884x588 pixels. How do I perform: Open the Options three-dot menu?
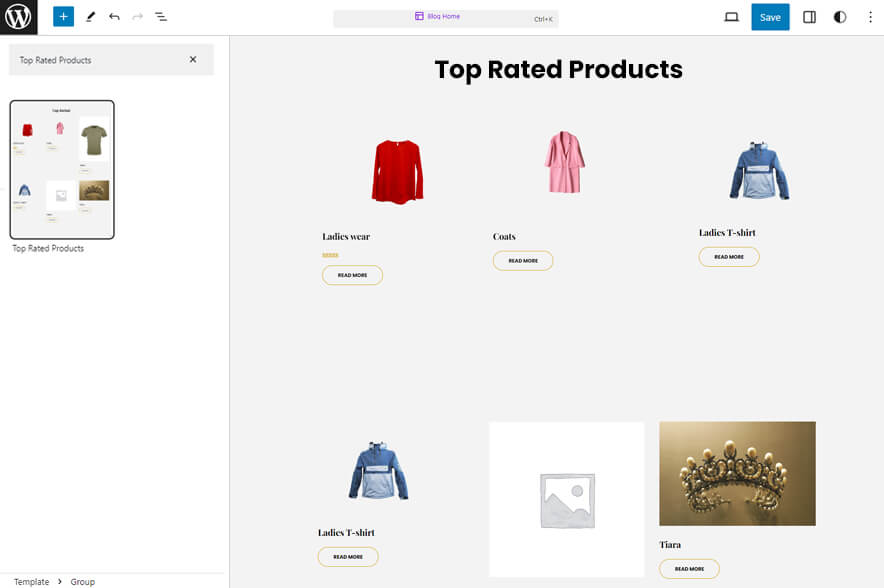871,17
